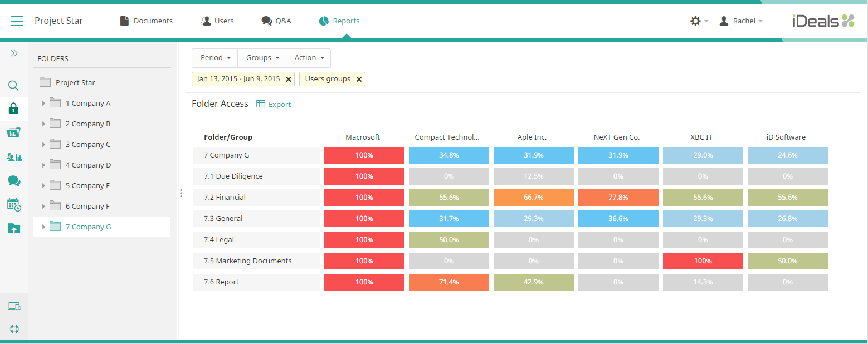The image size is (868, 344).
Task: Select the 5 Company E folder
Action: click(87, 186)
